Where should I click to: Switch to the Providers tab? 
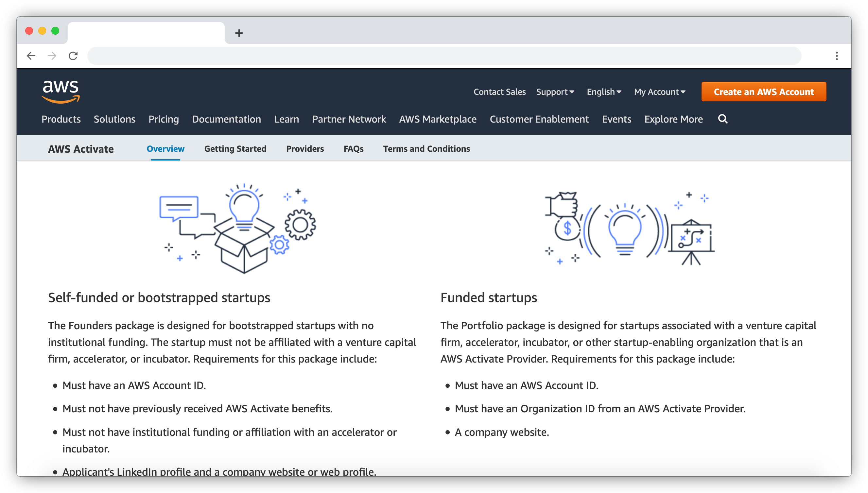305,149
